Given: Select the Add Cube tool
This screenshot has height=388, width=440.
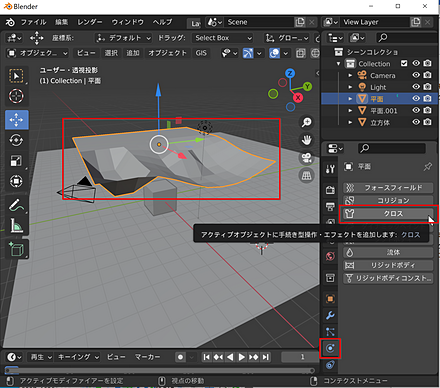Looking at the screenshot, I should (16, 250).
